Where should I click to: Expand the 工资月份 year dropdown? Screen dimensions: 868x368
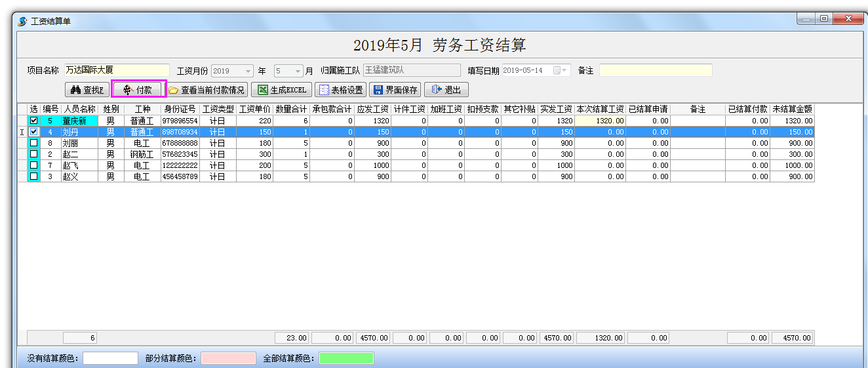coord(248,71)
